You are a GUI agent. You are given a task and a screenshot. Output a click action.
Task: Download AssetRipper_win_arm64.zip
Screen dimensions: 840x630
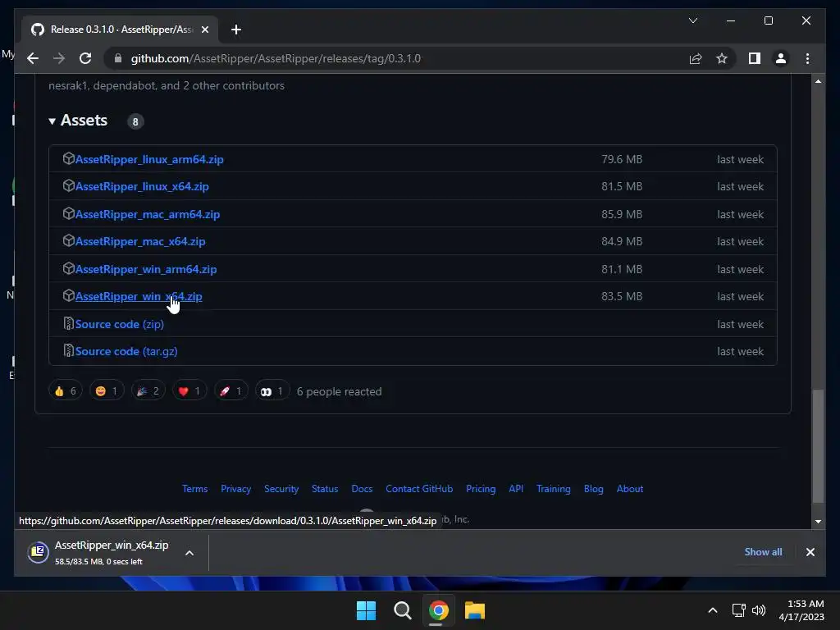tap(146, 269)
